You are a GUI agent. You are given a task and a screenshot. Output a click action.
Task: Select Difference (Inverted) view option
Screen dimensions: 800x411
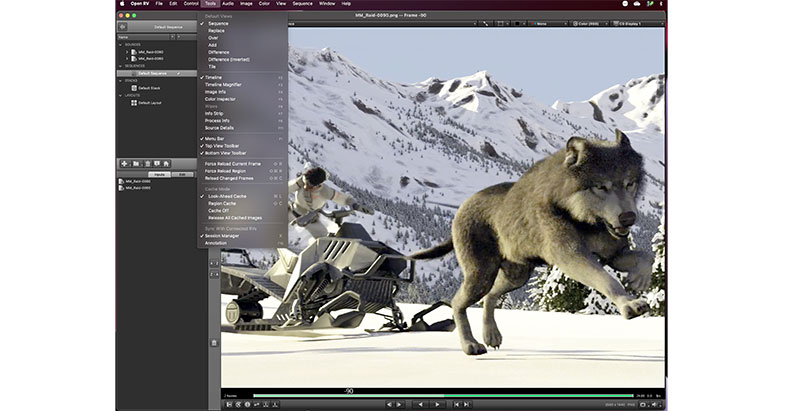(x=229, y=61)
